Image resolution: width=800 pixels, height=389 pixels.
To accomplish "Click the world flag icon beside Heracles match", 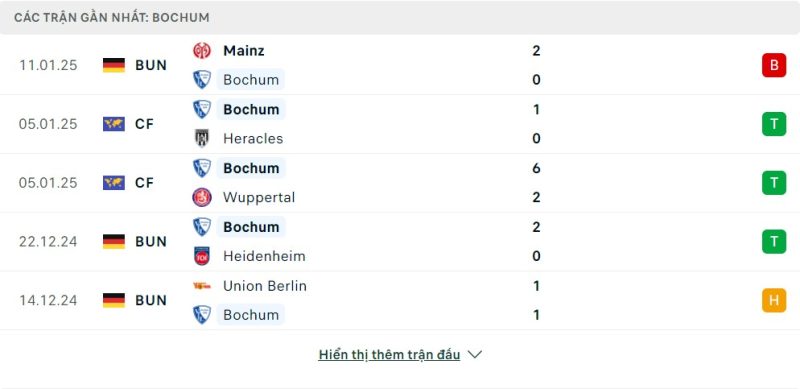I will 114,124.
